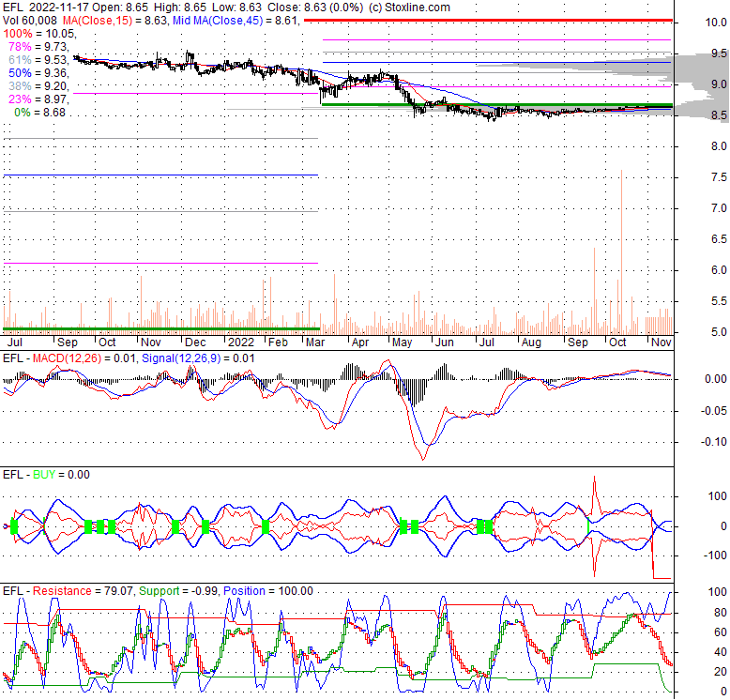Click the EFL - BUY = 0.00 label
The image size is (730, 700).
tap(46, 475)
